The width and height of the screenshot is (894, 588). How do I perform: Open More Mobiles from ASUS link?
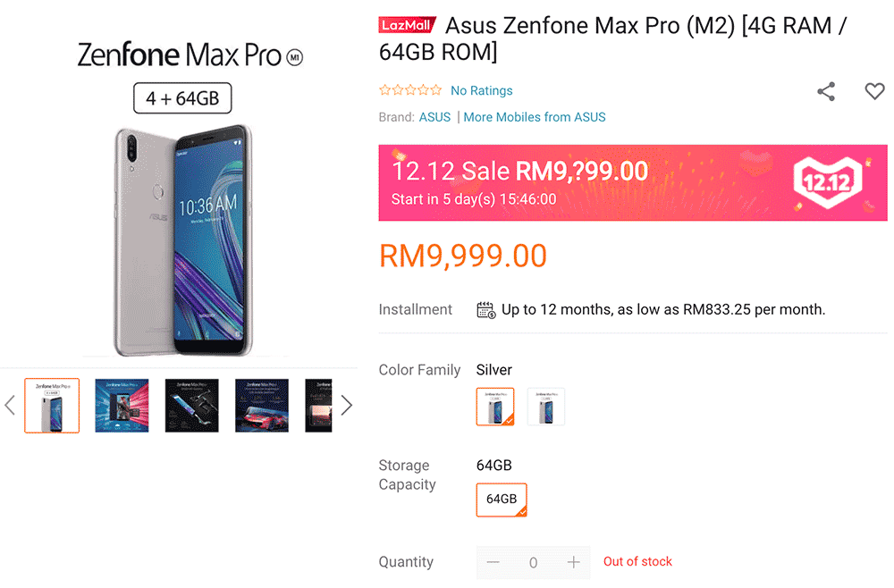click(535, 117)
